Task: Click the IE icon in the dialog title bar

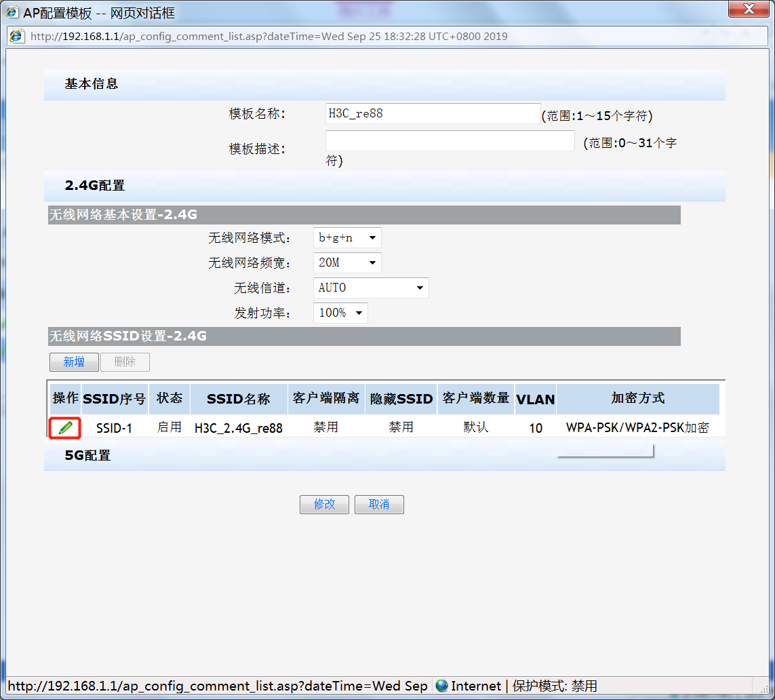Action: pyautogui.click(x=12, y=12)
